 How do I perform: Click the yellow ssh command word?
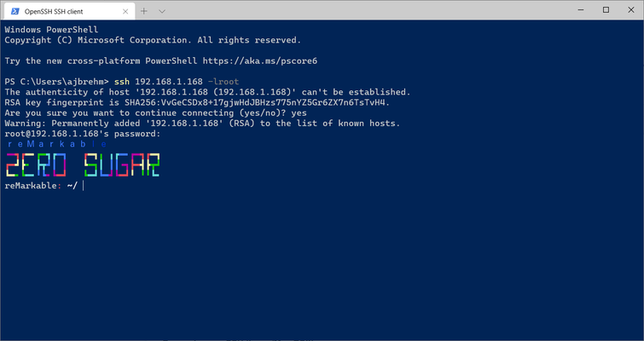pyautogui.click(x=122, y=82)
